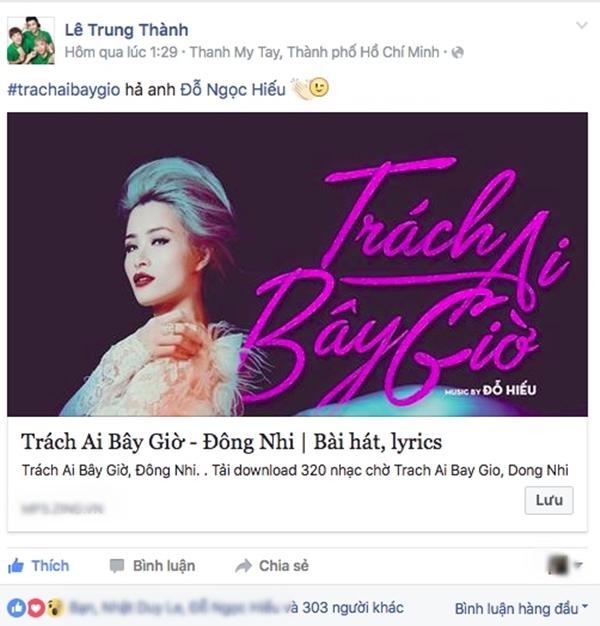600x626 pixels.
Task: Click the blue Like reaction icon
Action: 16,608
